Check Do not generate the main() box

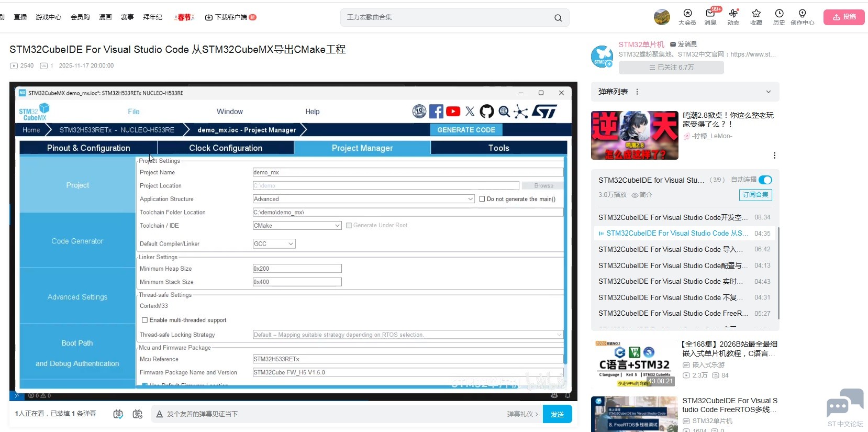[x=482, y=199]
